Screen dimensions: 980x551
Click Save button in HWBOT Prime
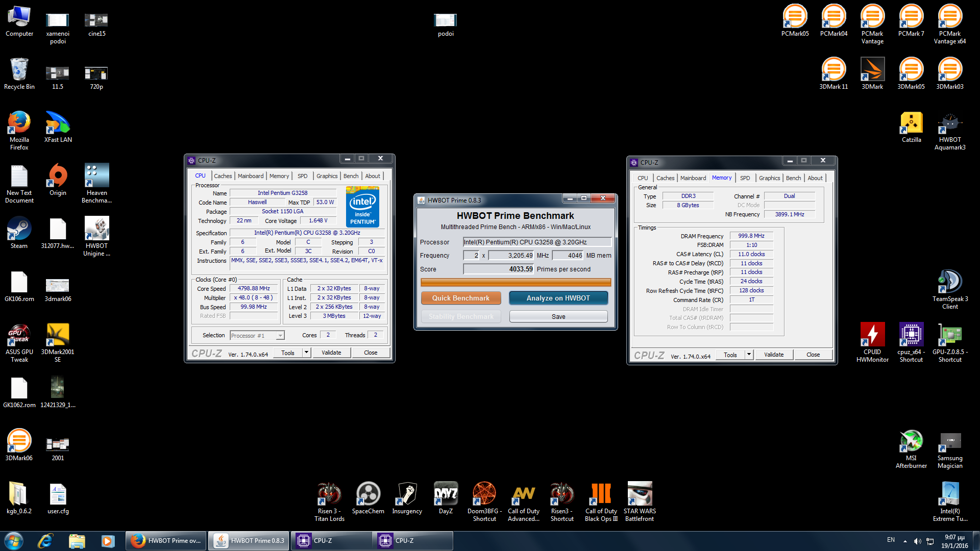coord(558,316)
